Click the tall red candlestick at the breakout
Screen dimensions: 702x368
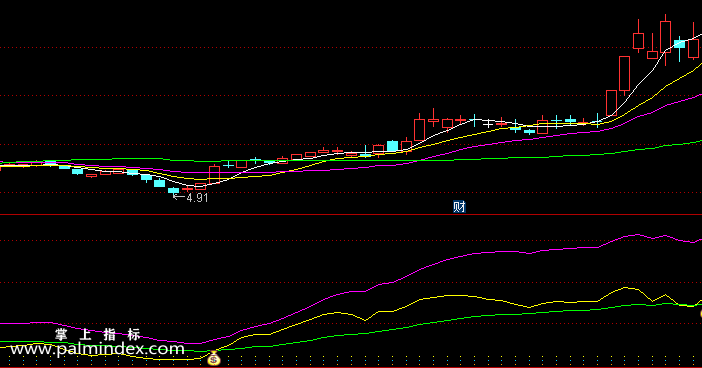[625, 74]
